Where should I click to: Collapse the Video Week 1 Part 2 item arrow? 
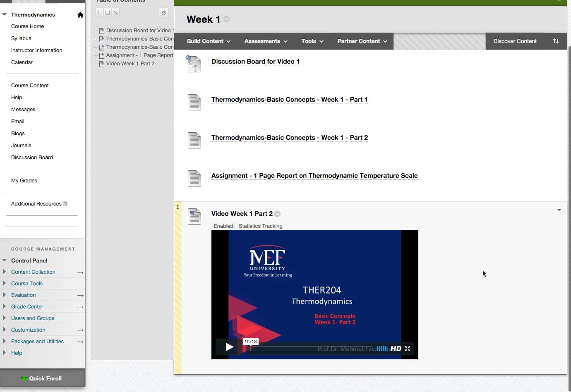pyautogui.click(x=559, y=210)
